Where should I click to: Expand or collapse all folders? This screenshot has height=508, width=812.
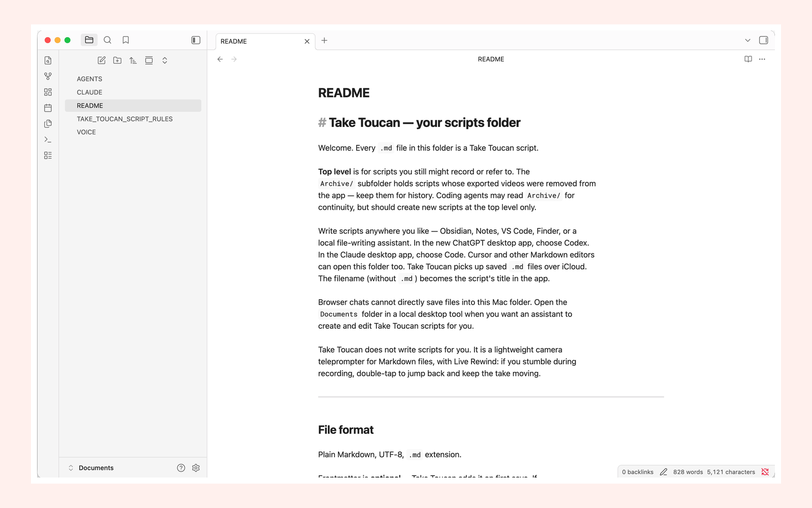(x=164, y=60)
